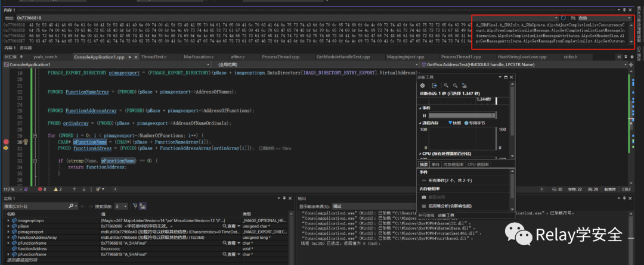Click the error count indicator
Image resolution: width=644 pixels, height=265 pixels.
42,189
